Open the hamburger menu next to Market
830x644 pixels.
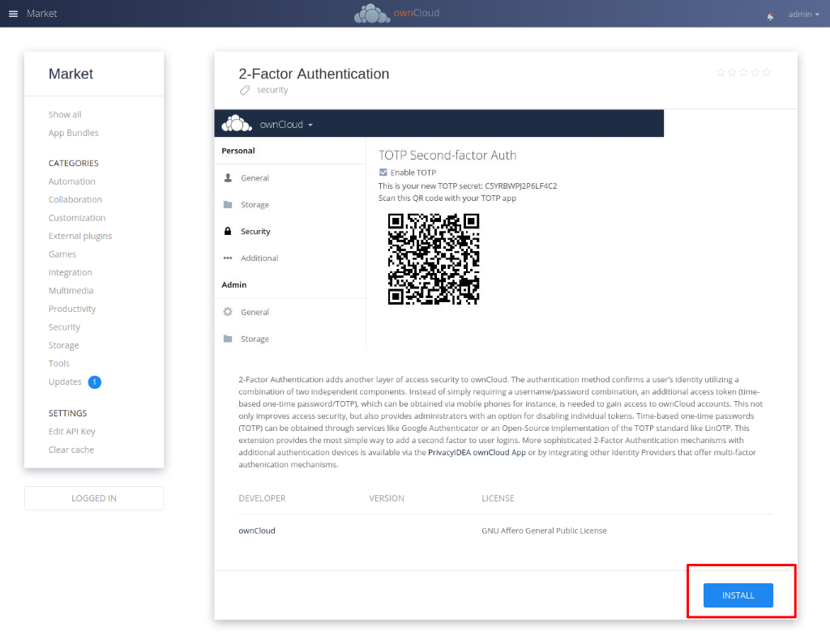tap(13, 14)
